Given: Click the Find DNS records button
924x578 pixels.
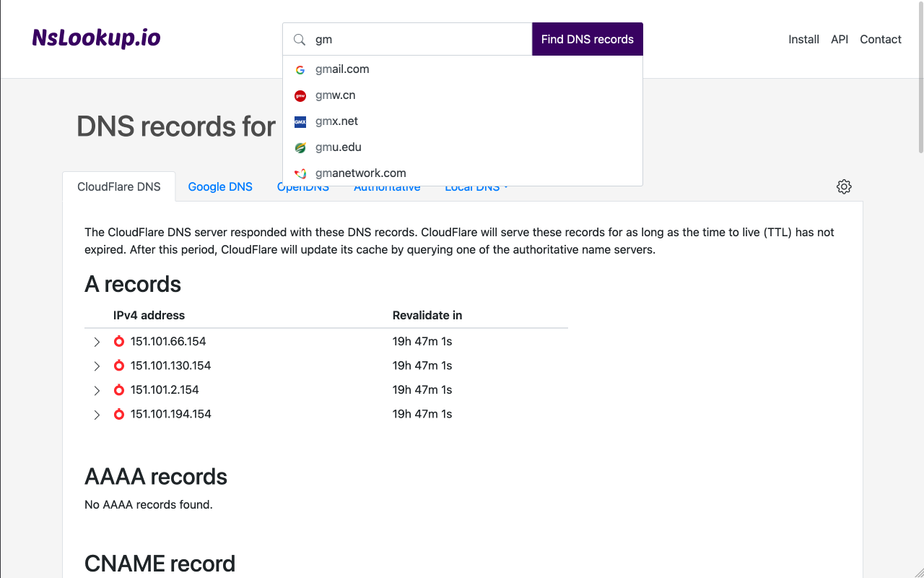Looking at the screenshot, I should tap(587, 39).
